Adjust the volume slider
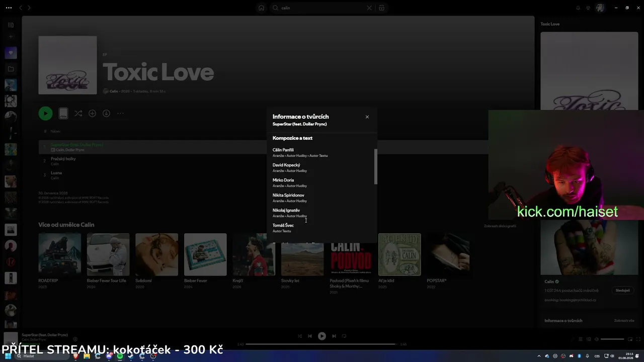Viewport: 644px width, 362px height. (612, 339)
